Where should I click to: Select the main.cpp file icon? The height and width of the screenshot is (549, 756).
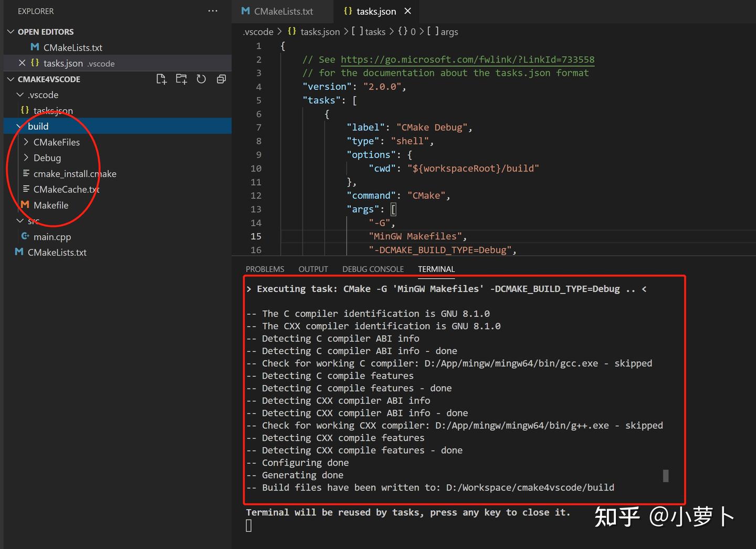coord(25,237)
